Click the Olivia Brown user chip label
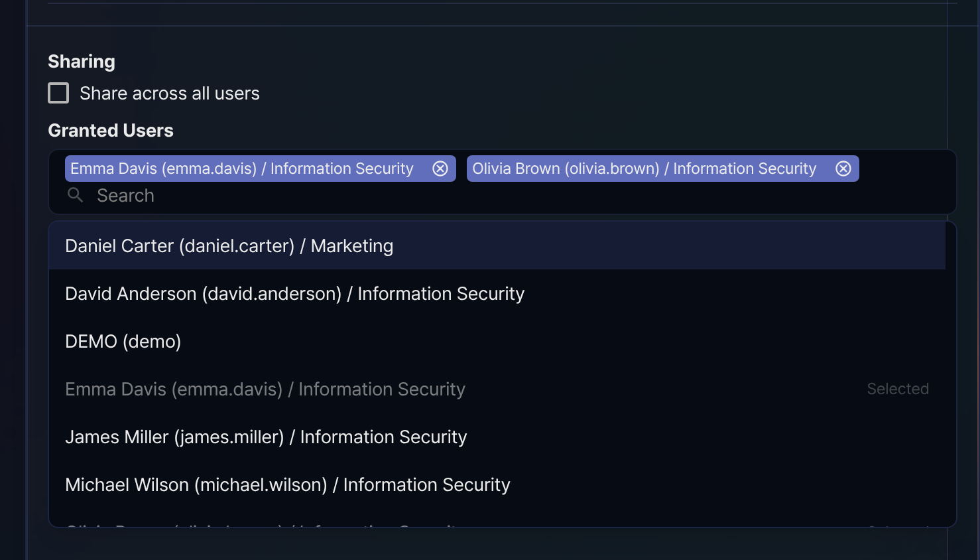 644,169
